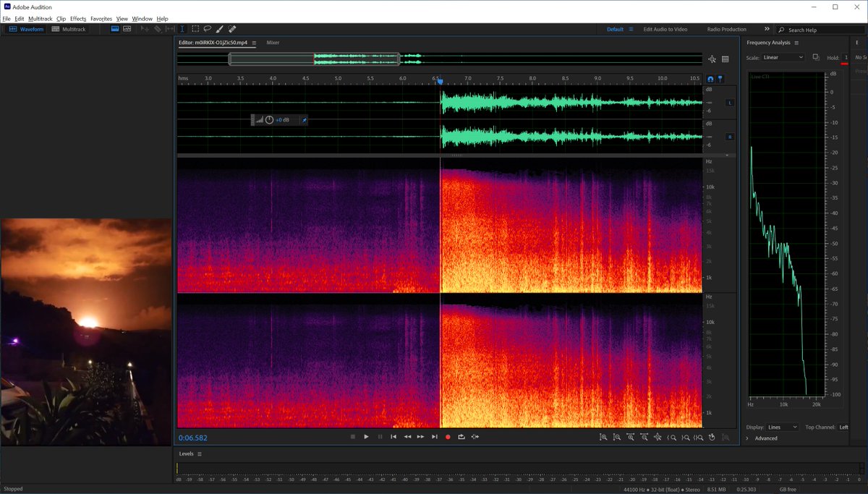This screenshot has height=494, width=868.
Task: Select the Paintbrush Selection tool
Action: (219, 29)
